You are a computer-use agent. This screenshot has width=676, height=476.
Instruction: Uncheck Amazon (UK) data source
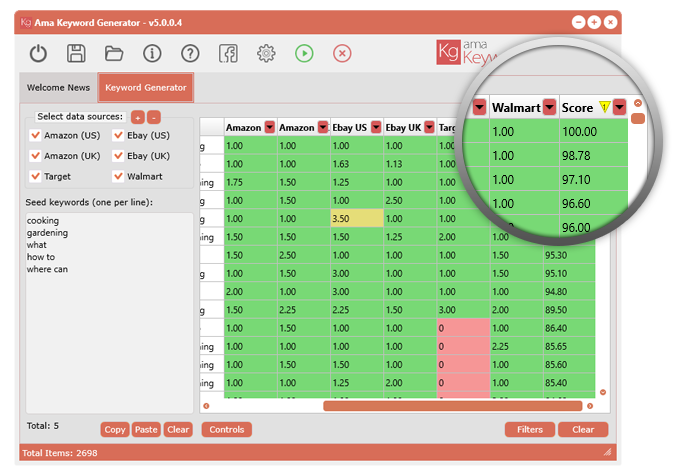coord(36,156)
